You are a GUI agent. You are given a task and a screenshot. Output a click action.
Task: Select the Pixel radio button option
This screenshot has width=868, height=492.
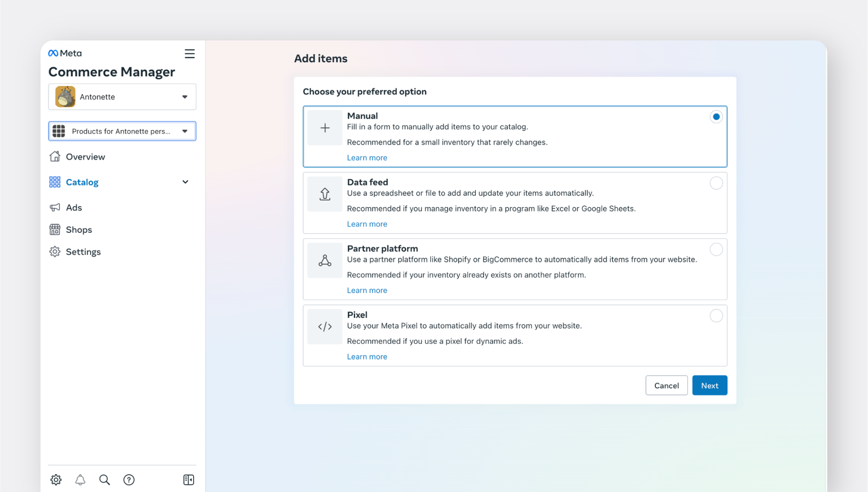[716, 316]
